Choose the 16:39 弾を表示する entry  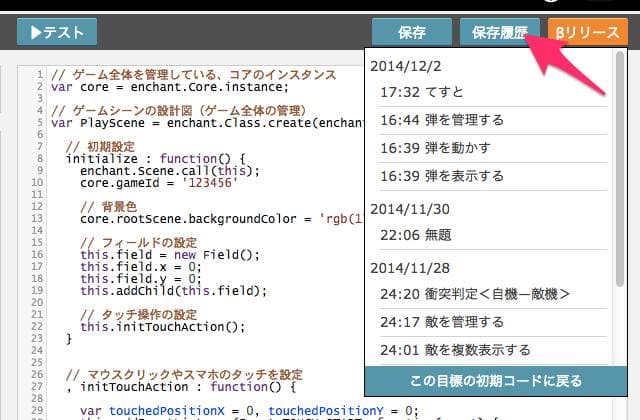coord(490,176)
